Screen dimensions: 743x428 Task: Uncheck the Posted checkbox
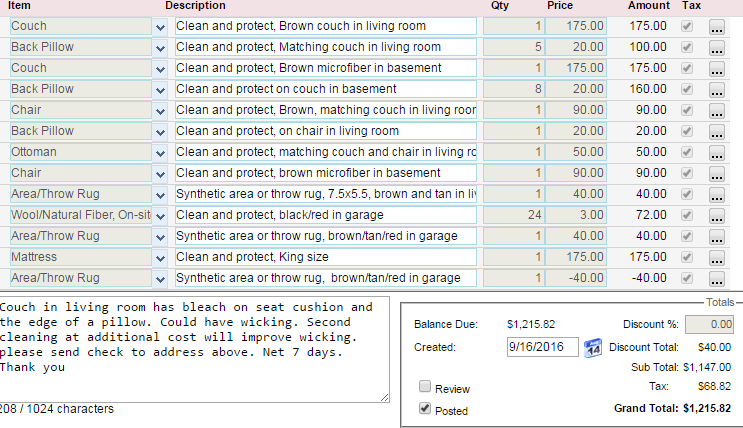tap(426, 409)
